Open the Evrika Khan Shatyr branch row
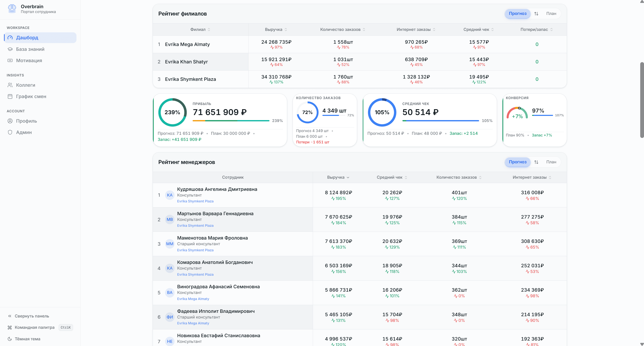This screenshot has height=346, width=644. 360,62
